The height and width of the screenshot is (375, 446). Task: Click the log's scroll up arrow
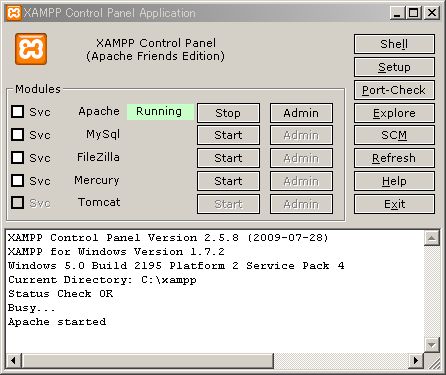click(x=432, y=238)
